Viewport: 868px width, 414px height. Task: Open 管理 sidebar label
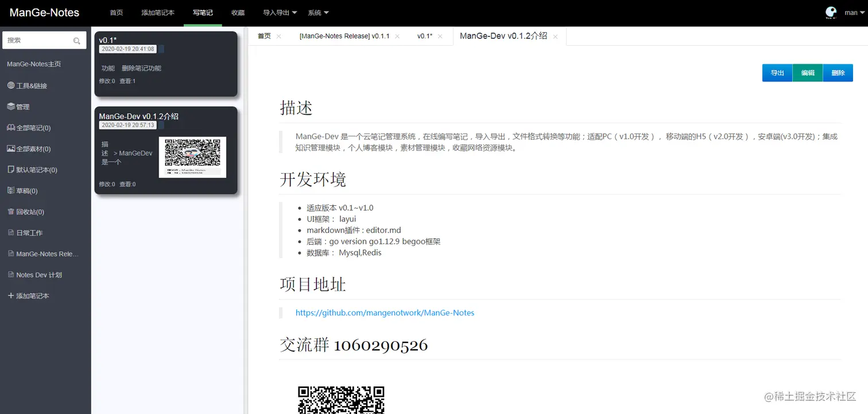(x=23, y=107)
